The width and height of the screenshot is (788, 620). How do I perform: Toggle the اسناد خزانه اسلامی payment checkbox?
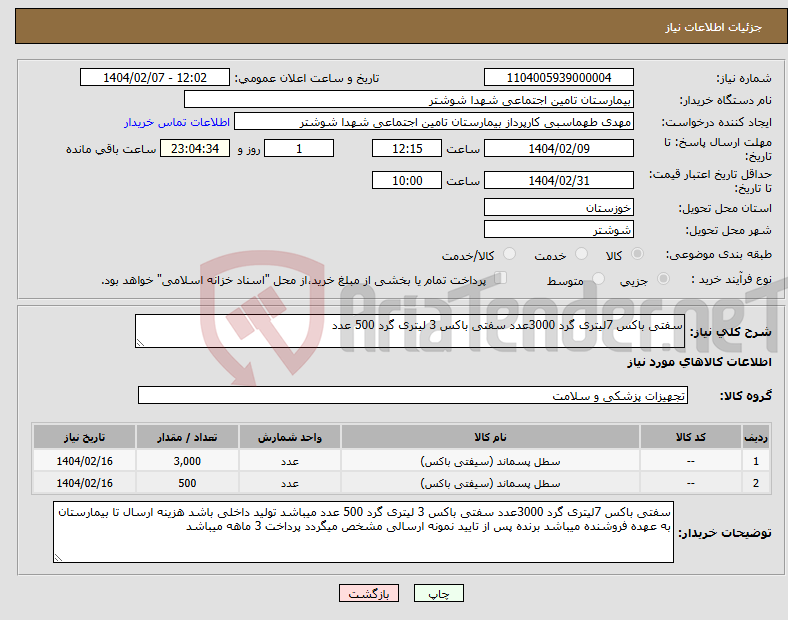click(x=501, y=278)
